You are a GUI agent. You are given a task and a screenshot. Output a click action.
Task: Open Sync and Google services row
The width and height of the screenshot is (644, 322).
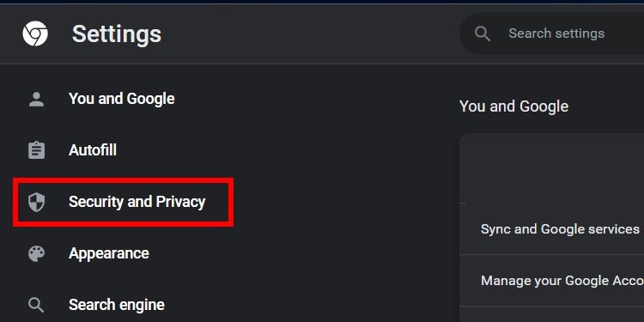pos(551,228)
